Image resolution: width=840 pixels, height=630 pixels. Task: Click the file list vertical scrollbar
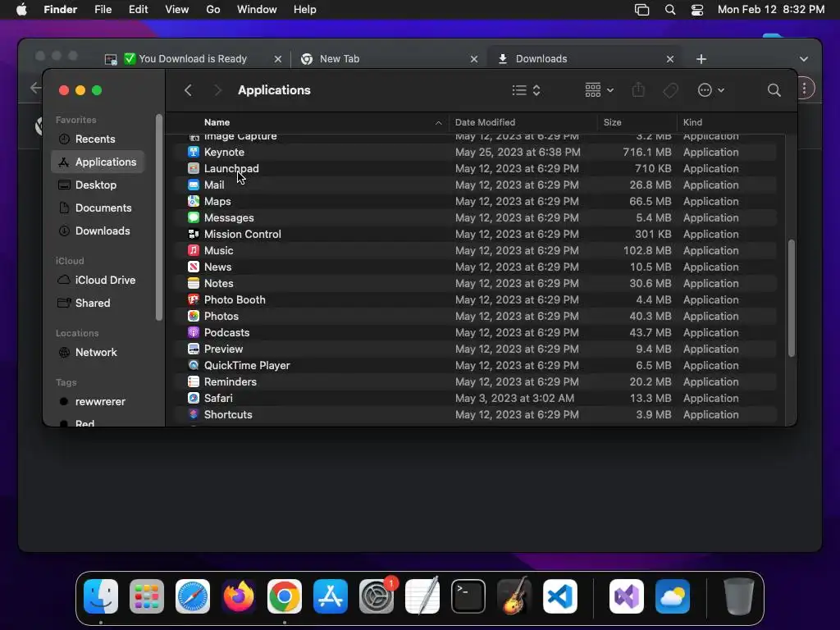point(792,298)
